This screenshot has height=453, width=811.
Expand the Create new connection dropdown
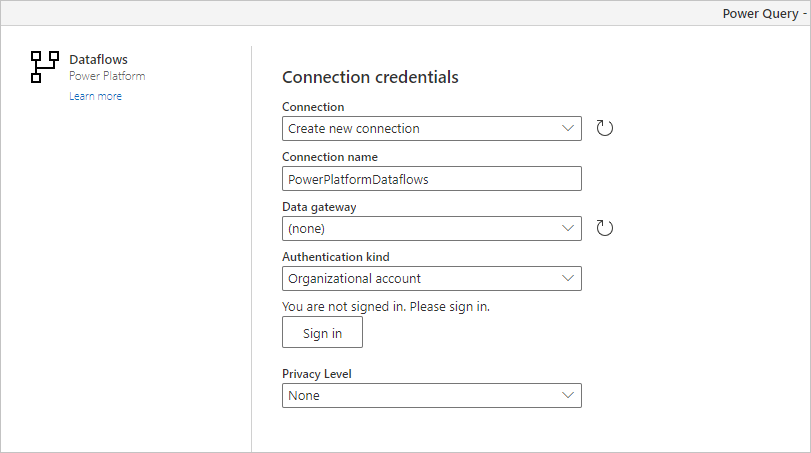pyautogui.click(x=431, y=128)
